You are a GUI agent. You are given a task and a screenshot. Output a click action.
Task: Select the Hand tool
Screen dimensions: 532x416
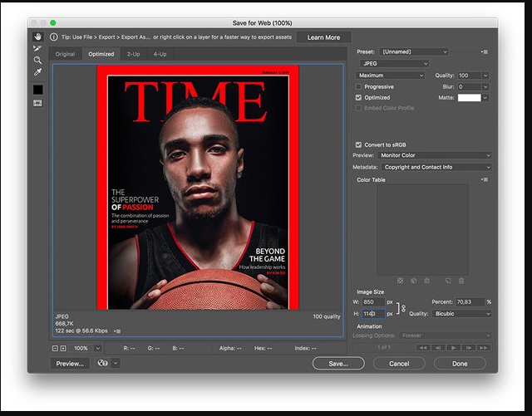37,37
